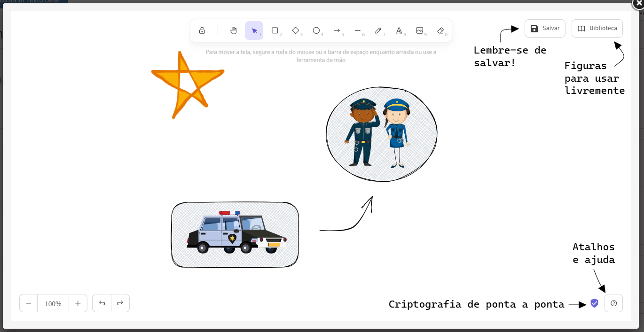Select the Insert image tool

(420, 31)
